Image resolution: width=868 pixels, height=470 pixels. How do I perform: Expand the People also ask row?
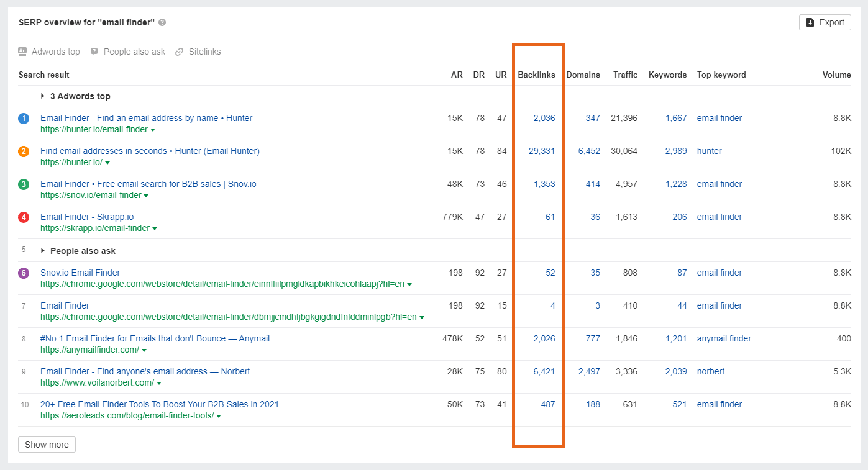point(43,251)
